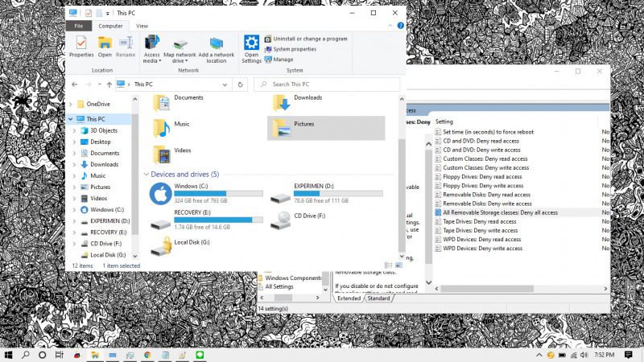This screenshot has width=644, height=362.
Task: Open the recent locations dropdown arrow
Action: pos(99,84)
